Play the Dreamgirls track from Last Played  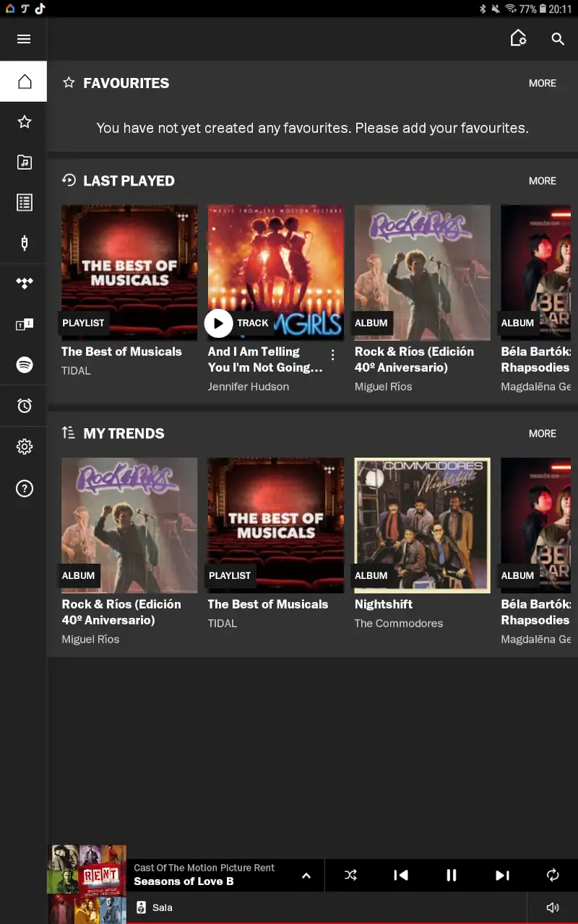point(218,323)
